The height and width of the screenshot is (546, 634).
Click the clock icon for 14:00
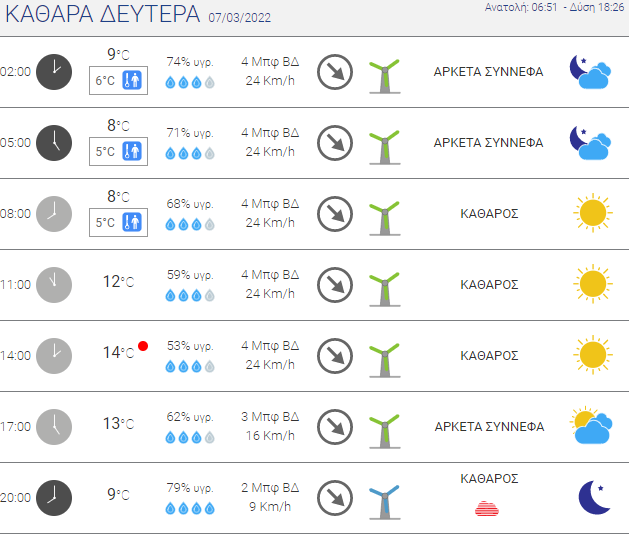pyautogui.click(x=54, y=356)
